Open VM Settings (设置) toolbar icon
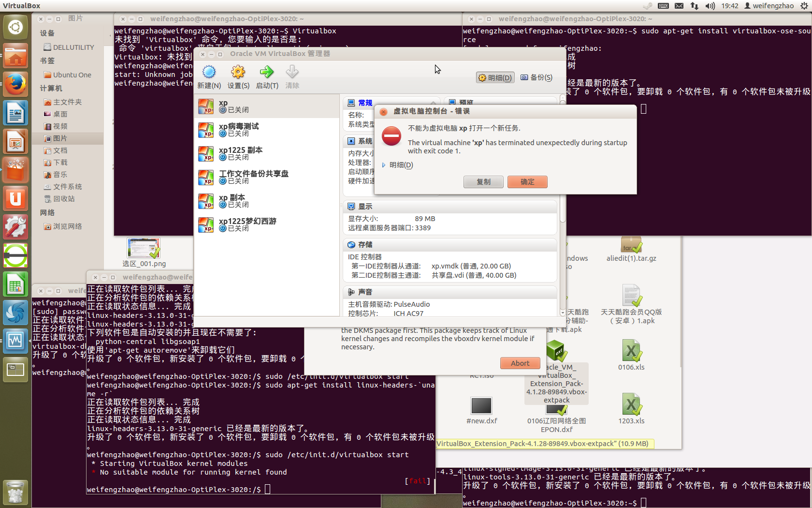 tap(238, 73)
